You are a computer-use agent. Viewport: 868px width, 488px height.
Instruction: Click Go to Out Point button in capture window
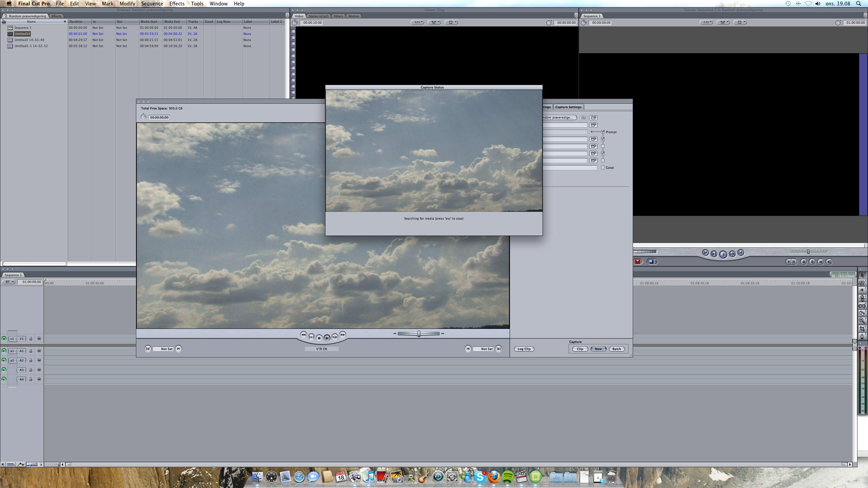(x=498, y=348)
